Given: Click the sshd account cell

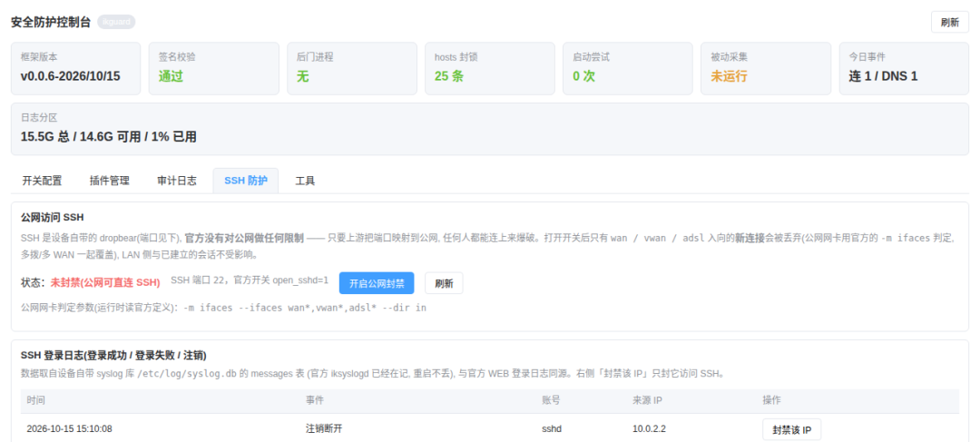Looking at the screenshot, I should pos(552,429).
